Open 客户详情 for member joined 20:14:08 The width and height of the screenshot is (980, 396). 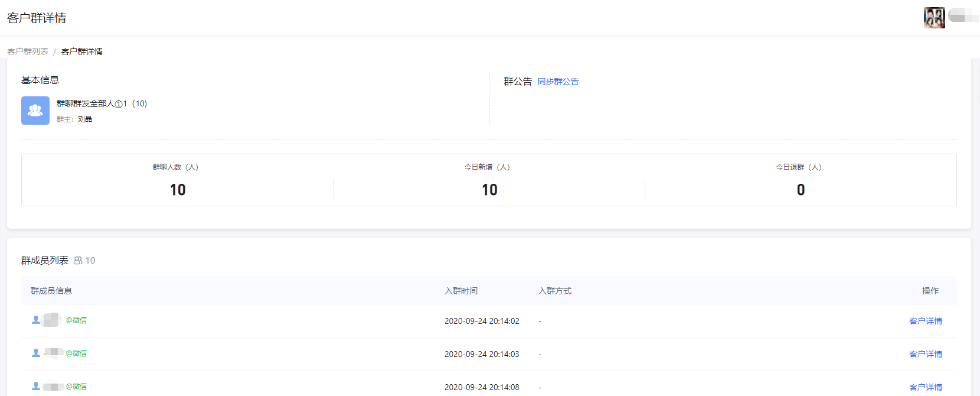925,387
